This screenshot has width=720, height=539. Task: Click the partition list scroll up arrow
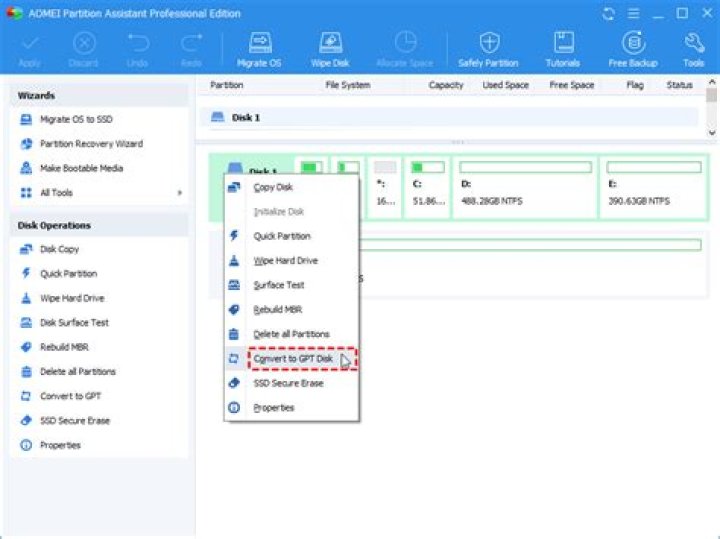(x=712, y=82)
